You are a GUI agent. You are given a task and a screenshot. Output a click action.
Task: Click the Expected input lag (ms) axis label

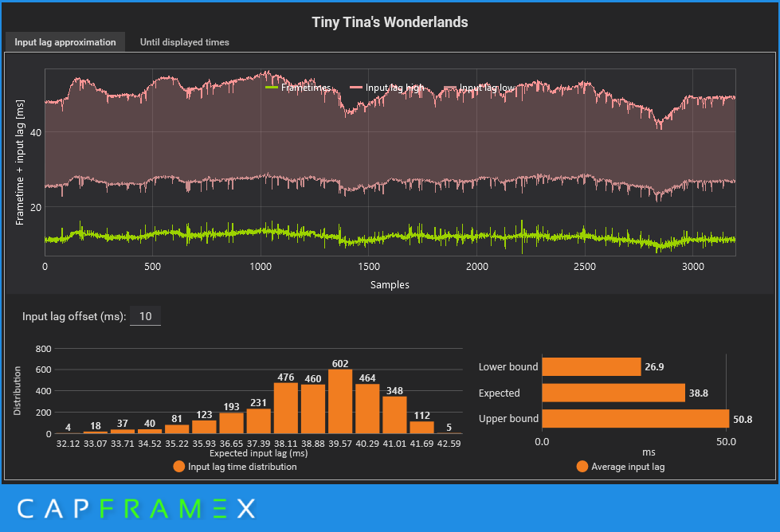[x=259, y=453]
